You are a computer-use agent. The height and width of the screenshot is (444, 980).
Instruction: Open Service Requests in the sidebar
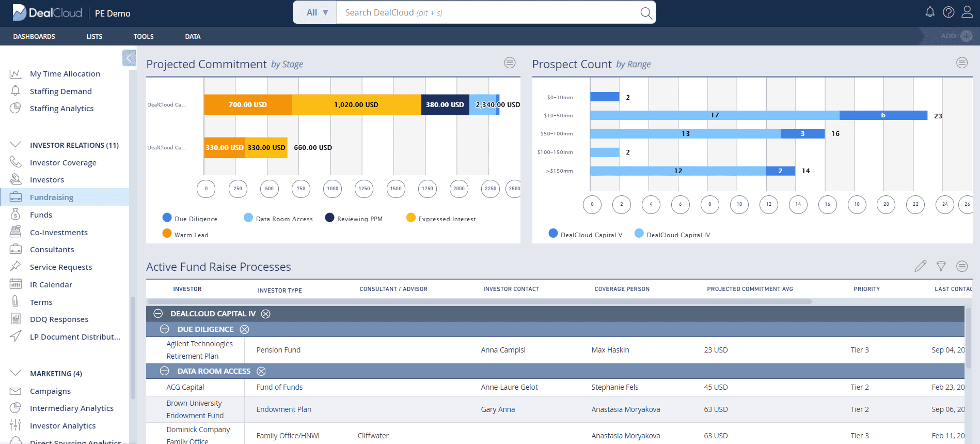click(61, 267)
